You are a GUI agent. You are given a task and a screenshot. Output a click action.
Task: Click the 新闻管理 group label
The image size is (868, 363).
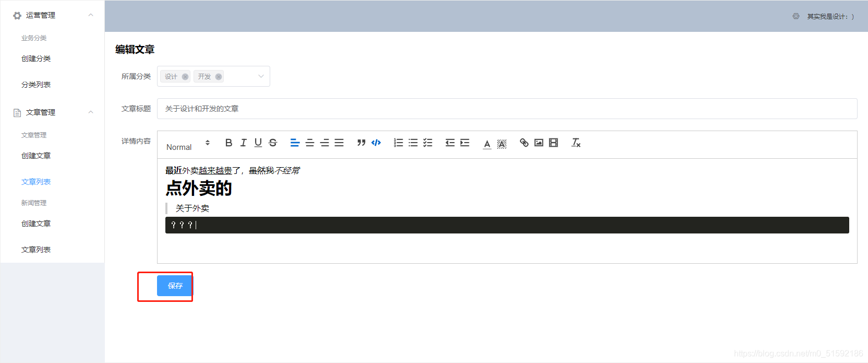34,203
